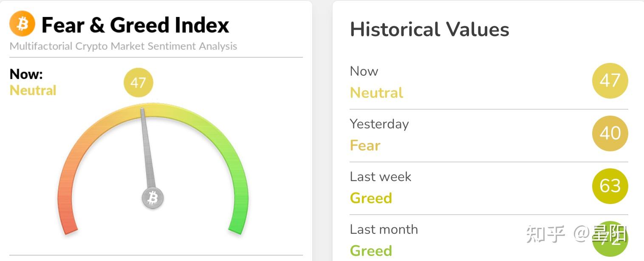The height and width of the screenshot is (261, 644).
Task: Select the Last month row label
Action: (x=384, y=229)
